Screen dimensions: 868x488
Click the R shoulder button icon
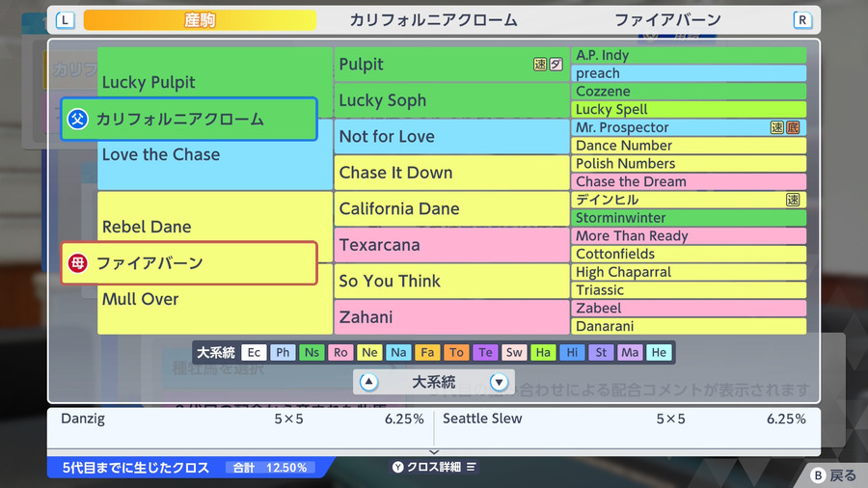[x=802, y=20]
